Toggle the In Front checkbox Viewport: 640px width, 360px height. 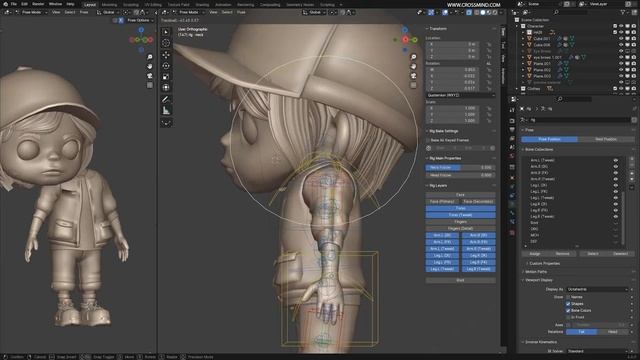[568, 317]
